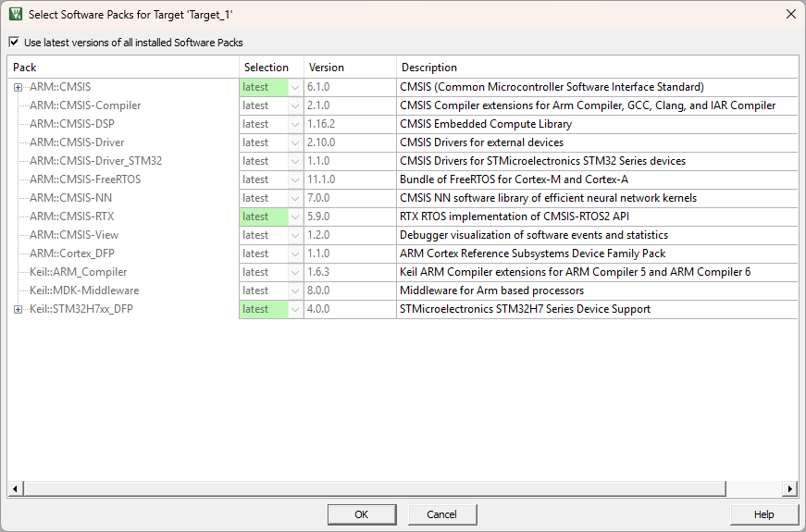Select the ARM::CMSIS-Driver_STM32 pack
The image size is (806, 532).
click(x=95, y=161)
